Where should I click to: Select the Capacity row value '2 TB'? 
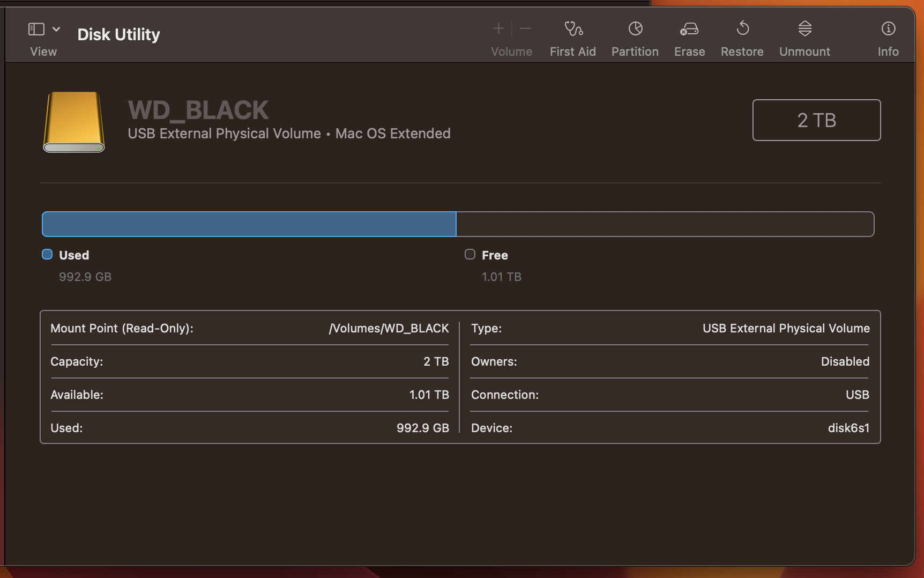[x=436, y=361]
